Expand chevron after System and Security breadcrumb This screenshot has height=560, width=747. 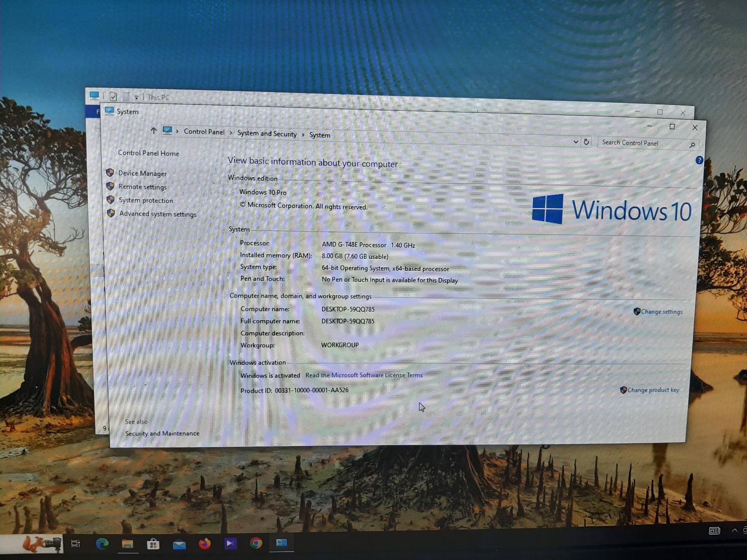[303, 134]
